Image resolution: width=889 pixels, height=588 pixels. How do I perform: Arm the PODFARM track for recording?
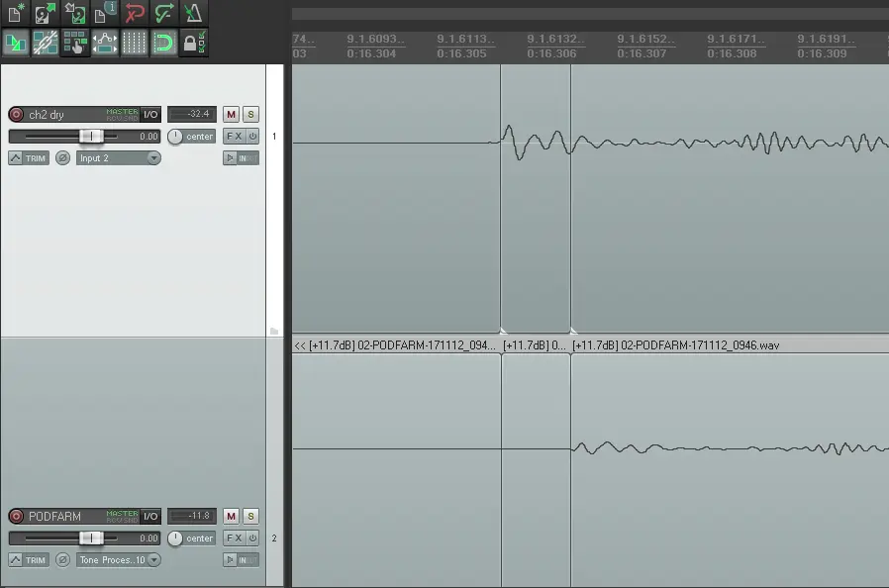(x=16, y=517)
